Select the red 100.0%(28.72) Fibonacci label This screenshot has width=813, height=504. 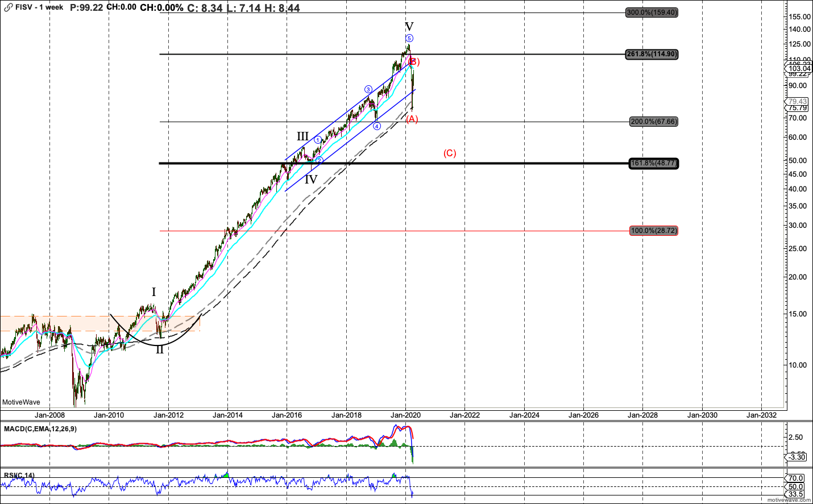point(653,231)
